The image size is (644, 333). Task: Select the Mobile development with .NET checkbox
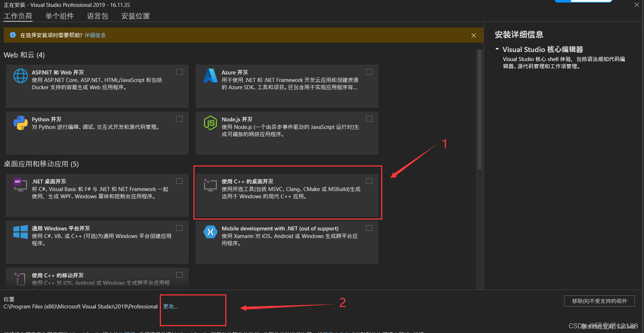369,228
